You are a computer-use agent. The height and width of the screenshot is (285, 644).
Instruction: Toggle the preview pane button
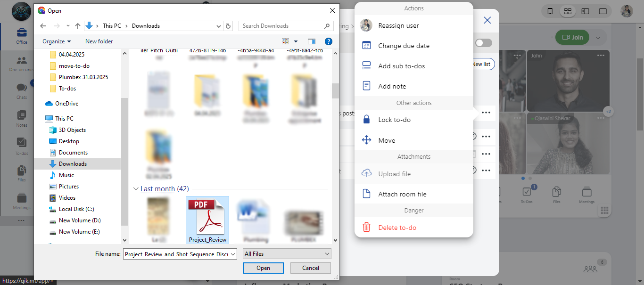tap(311, 41)
